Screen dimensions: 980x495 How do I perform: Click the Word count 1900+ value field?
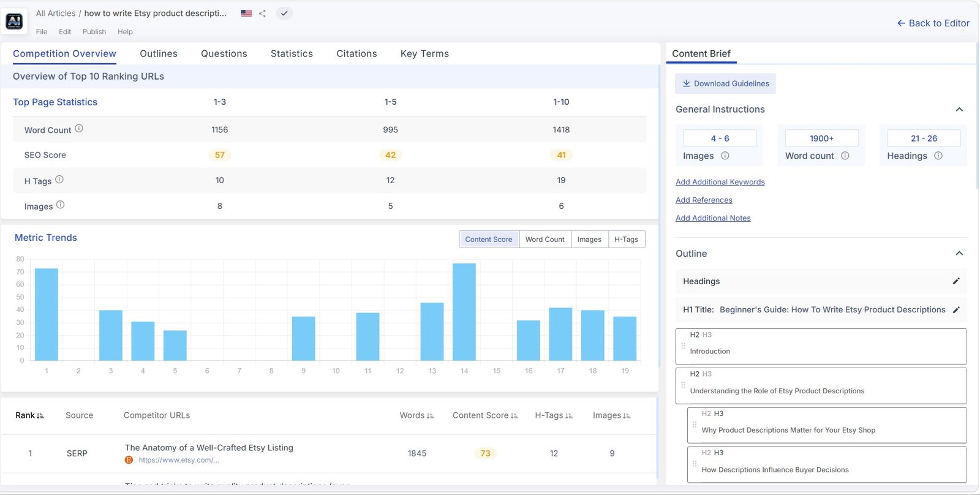tap(821, 138)
